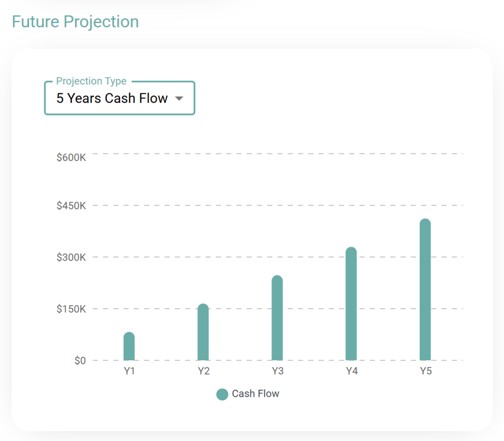Click the Future Projection heading
The width and height of the screenshot is (504, 441).
75,22
